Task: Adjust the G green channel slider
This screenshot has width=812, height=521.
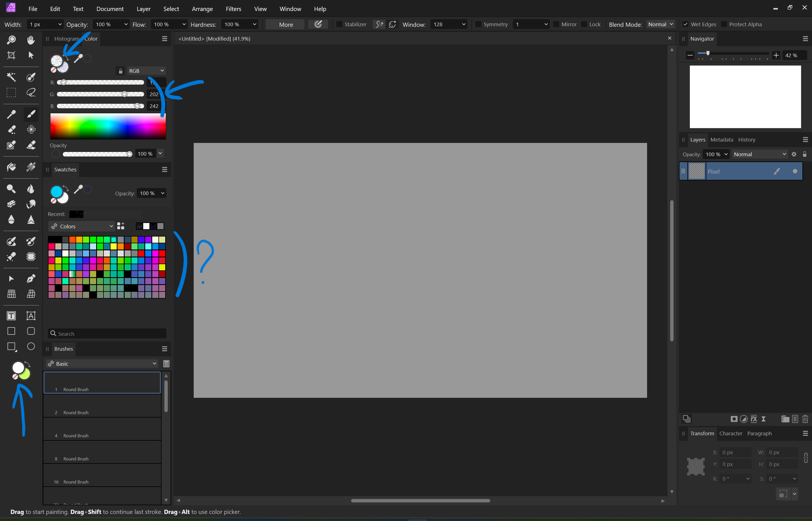Action: (x=100, y=94)
